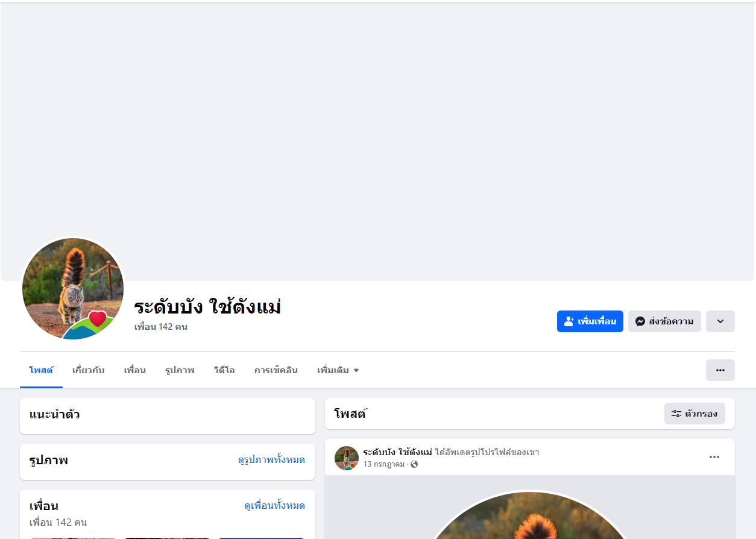This screenshot has width=756, height=539.
Task: Open the three-dots menu beside profile tabs
Action: coord(720,370)
